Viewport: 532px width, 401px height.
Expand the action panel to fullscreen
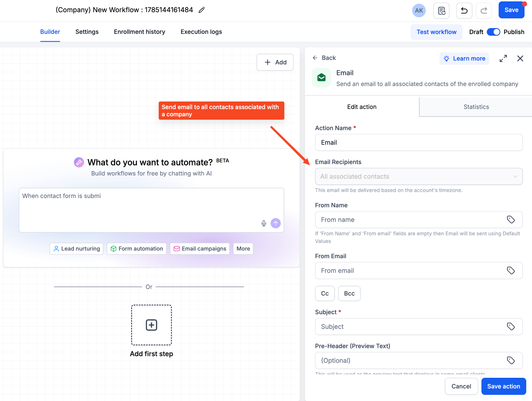coord(503,58)
